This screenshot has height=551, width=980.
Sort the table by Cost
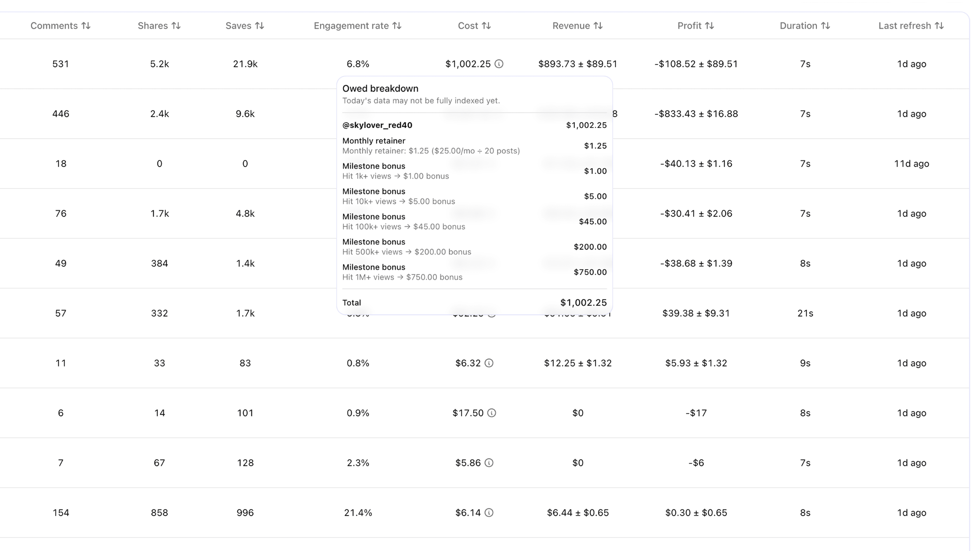point(487,26)
